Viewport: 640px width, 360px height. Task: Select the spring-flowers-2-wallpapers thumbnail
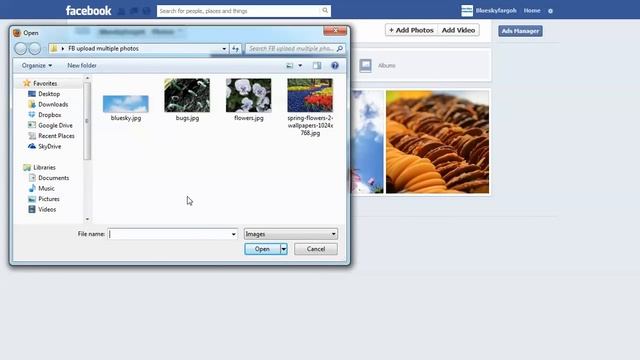[x=310, y=96]
